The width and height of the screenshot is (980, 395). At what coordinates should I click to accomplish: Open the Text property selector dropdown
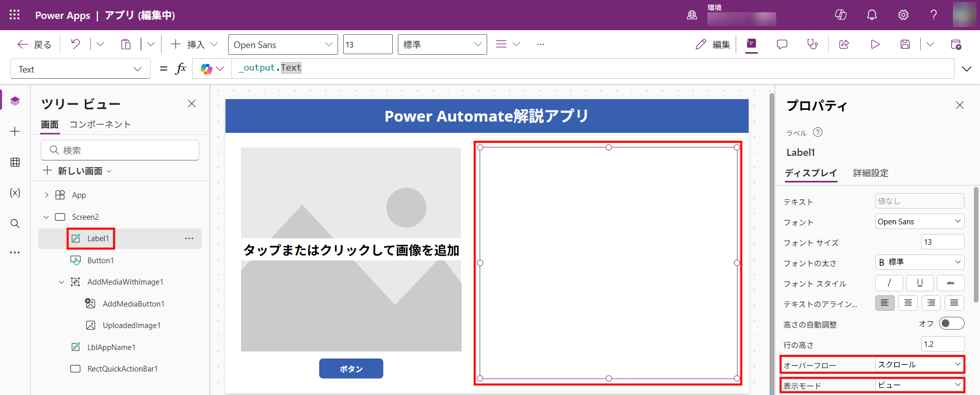pos(80,69)
